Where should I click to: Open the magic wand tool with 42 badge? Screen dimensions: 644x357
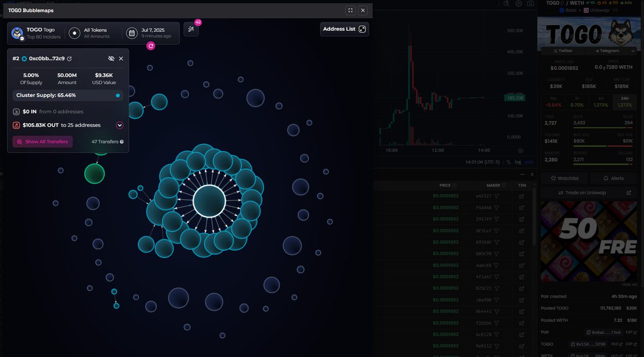[191, 29]
